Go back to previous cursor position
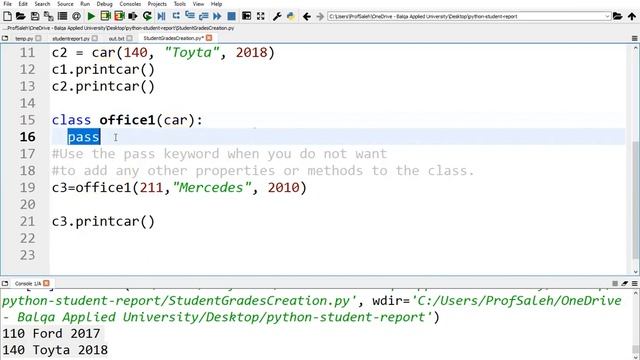Viewport: 640px width, 360px height. pyautogui.click(x=307, y=16)
